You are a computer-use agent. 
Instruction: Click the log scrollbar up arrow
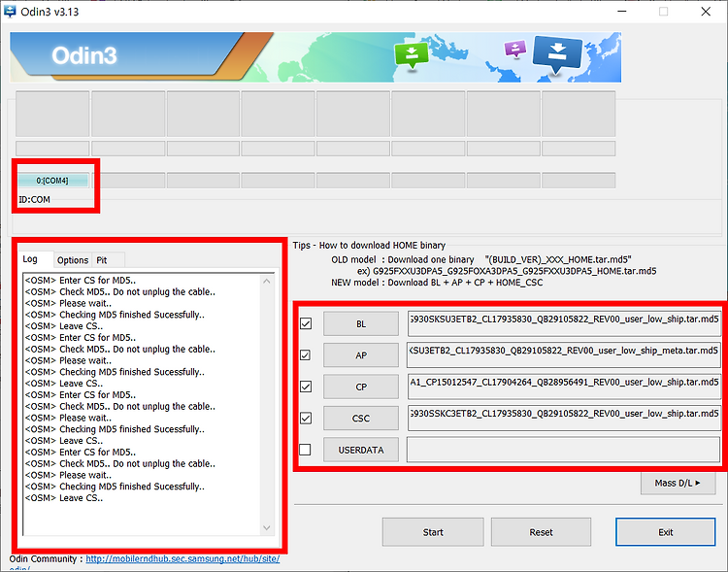267,281
